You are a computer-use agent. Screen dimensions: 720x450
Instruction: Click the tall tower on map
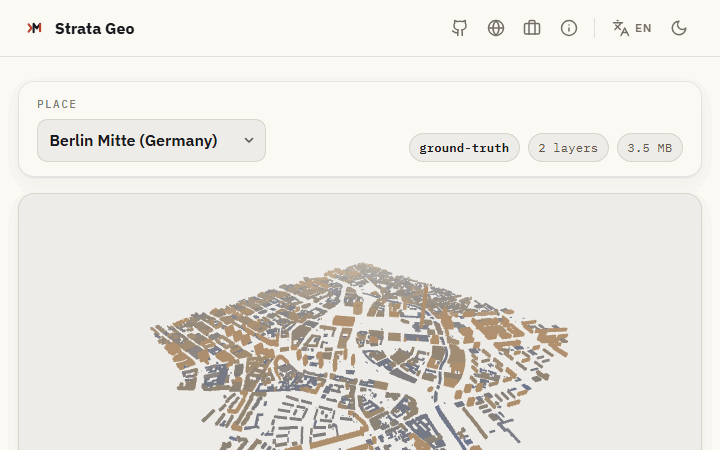[424, 305]
